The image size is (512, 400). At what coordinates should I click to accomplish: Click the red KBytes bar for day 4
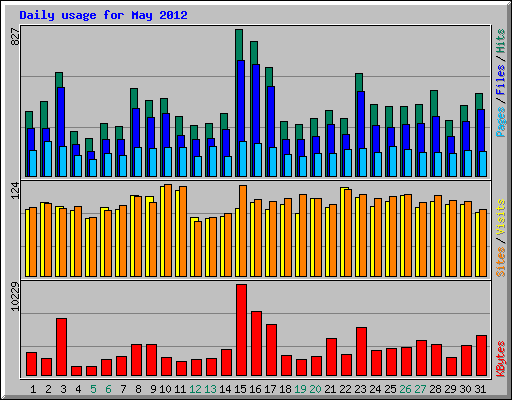click(77, 371)
